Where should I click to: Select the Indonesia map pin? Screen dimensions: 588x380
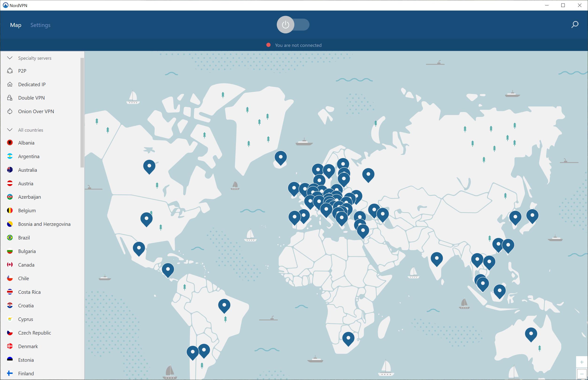(x=499, y=291)
